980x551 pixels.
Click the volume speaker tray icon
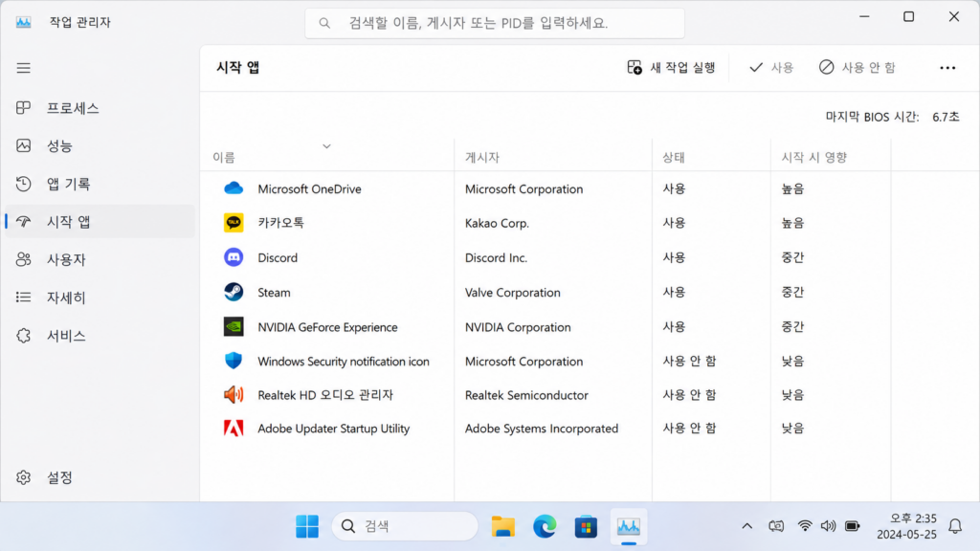828,526
